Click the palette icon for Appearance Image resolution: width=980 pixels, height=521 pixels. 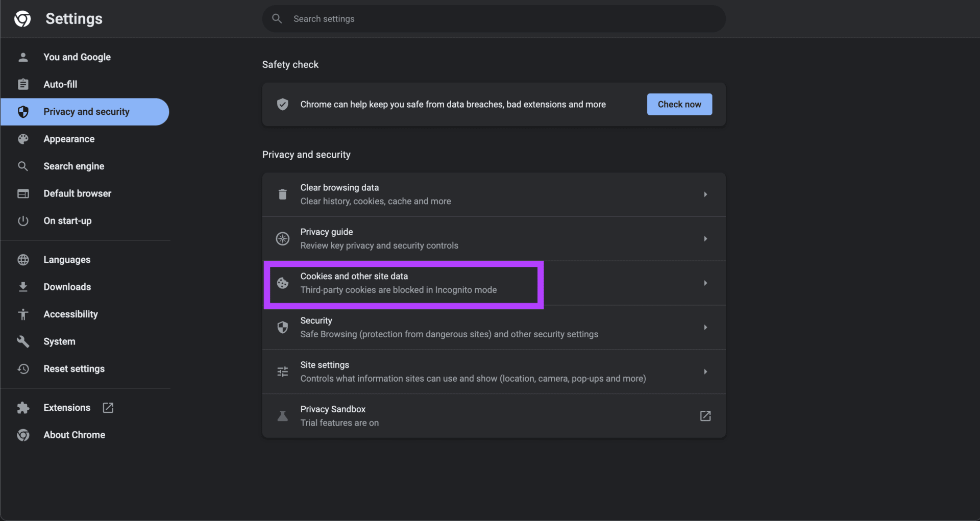tap(23, 139)
